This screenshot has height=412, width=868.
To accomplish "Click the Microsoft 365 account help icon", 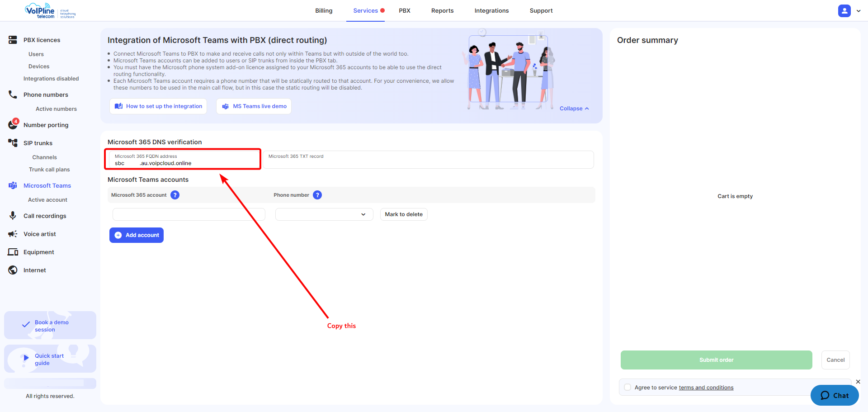I will [x=175, y=195].
